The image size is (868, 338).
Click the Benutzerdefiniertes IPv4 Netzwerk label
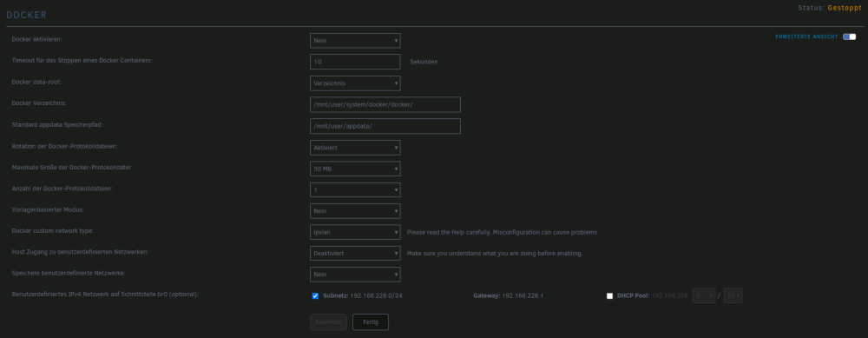(x=105, y=295)
